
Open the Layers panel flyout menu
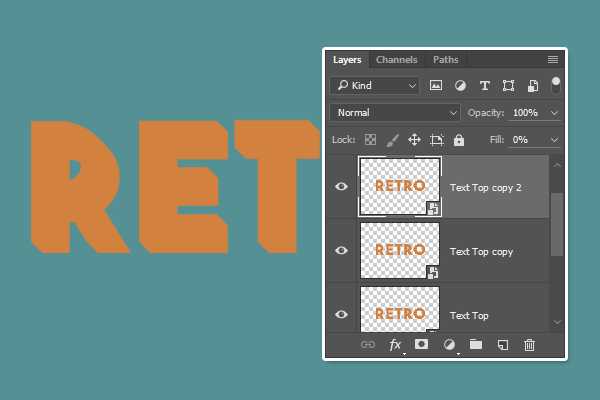(553, 60)
